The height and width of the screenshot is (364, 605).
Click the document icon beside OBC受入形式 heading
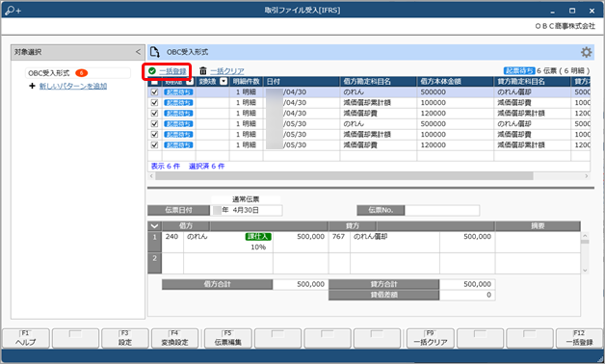pyautogui.click(x=155, y=52)
